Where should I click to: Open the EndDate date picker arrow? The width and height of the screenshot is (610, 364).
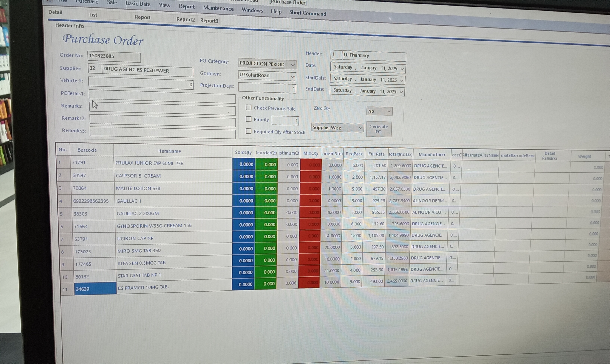(401, 92)
